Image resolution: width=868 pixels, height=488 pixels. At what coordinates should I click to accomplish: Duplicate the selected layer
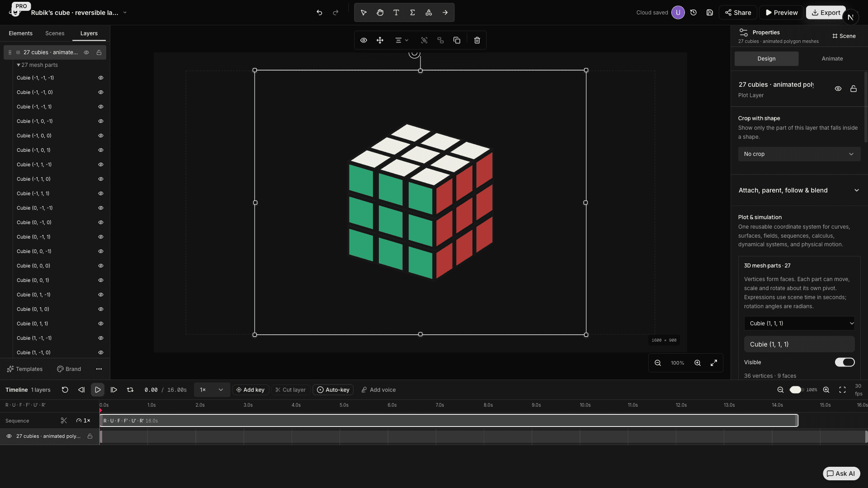(x=457, y=40)
